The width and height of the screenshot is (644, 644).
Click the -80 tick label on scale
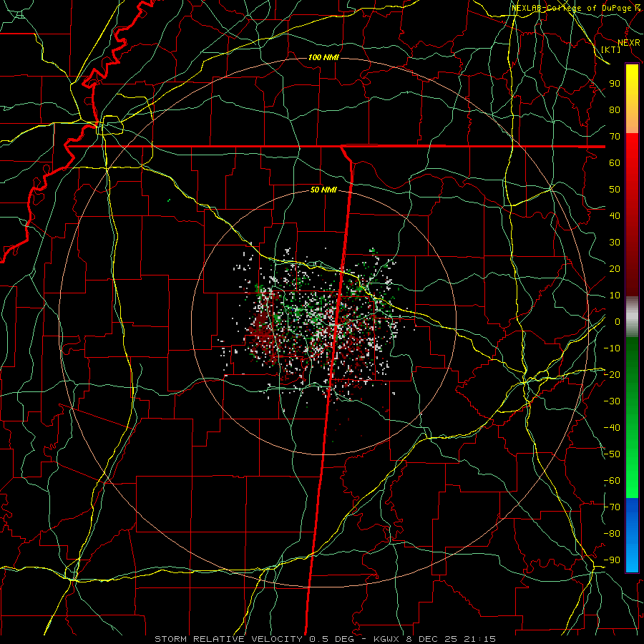[612, 534]
